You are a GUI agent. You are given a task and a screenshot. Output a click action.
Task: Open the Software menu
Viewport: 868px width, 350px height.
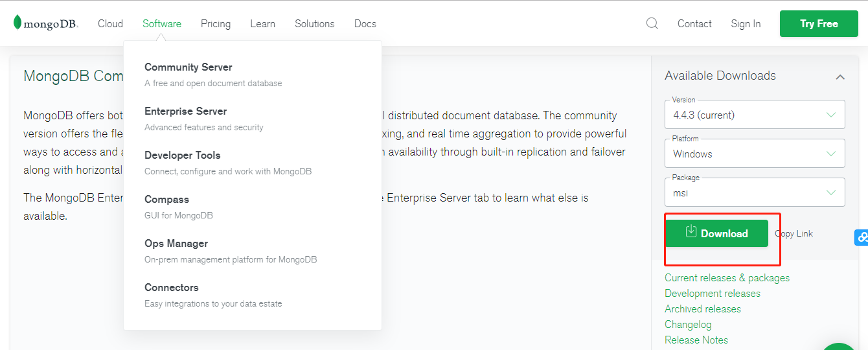point(162,23)
